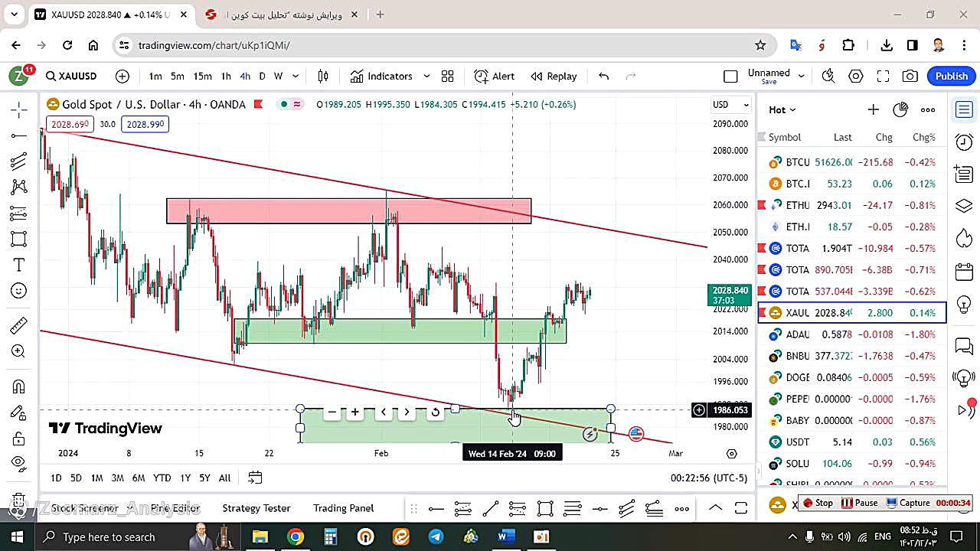
Task: Open chart settings hexagon icon
Action: coord(856,76)
